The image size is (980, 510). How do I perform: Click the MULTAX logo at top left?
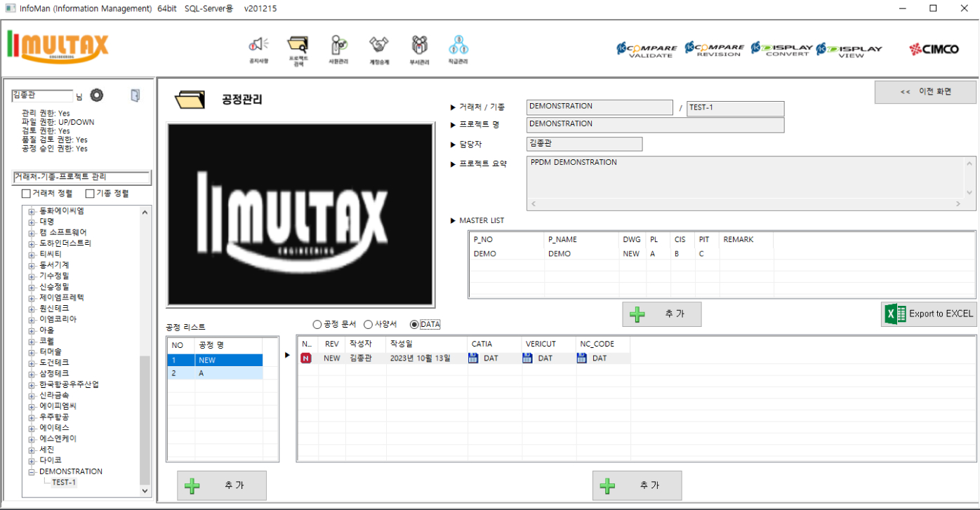click(58, 46)
